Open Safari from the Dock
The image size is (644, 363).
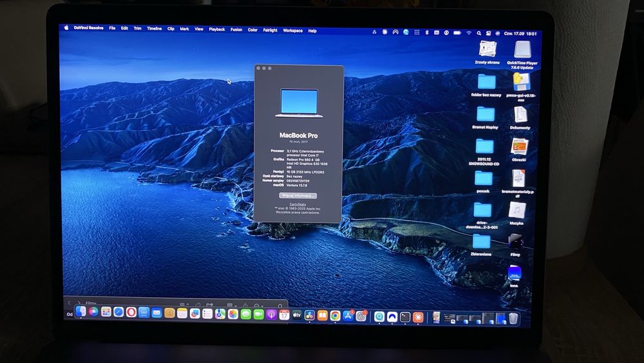pos(118,313)
